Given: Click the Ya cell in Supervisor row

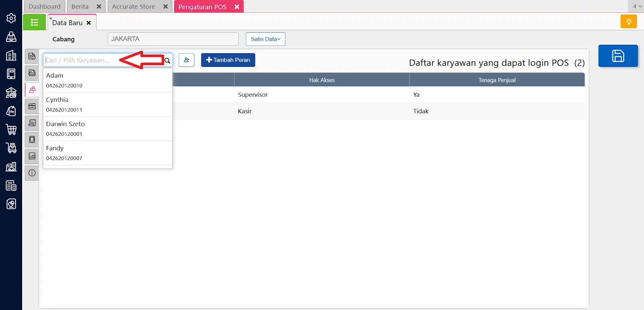Looking at the screenshot, I should click(497, 95).
